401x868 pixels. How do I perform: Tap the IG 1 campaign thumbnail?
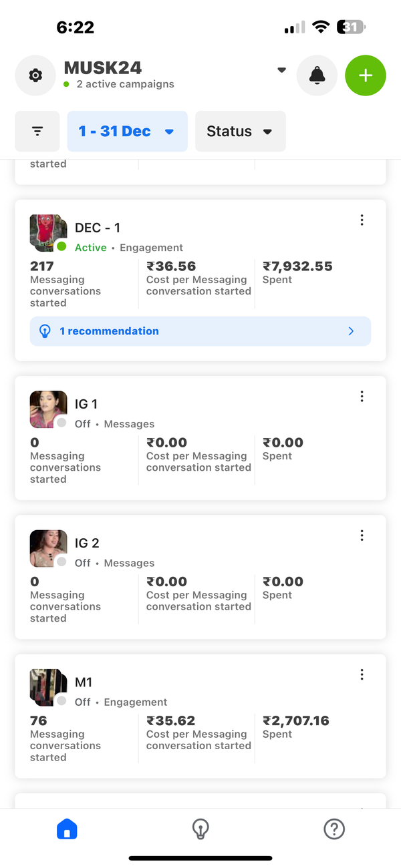click(48, 409)
